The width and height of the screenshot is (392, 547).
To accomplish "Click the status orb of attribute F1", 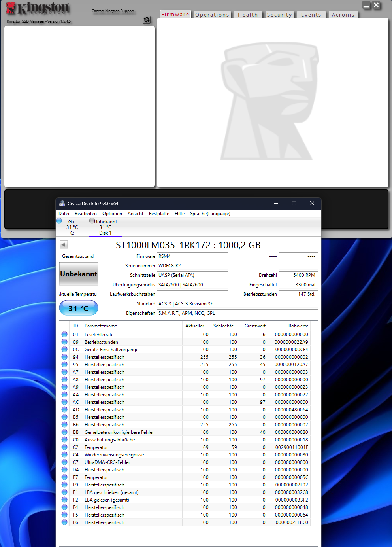I will click(x=64, y=492).
